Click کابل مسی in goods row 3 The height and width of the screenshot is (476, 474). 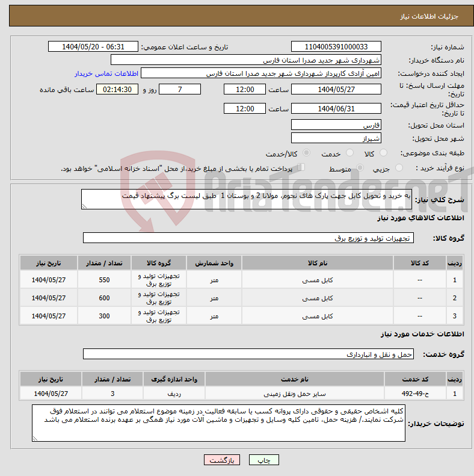click(318, 317)
